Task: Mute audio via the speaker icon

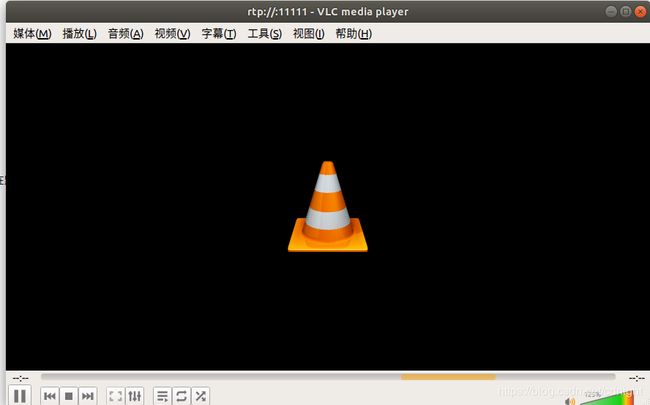Action: [x=570, y=401]
